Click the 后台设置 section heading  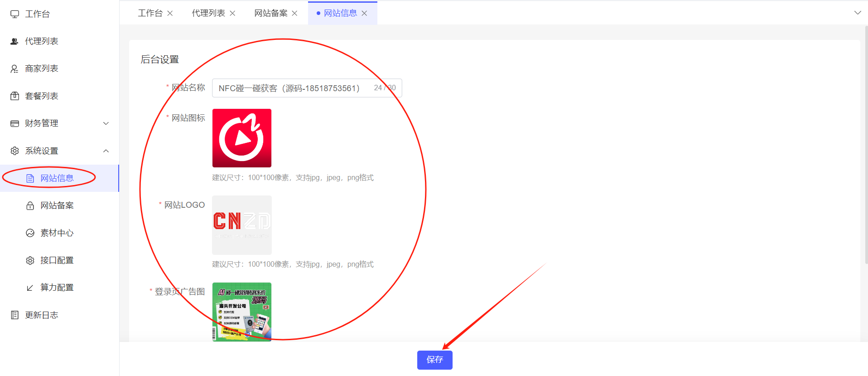(159, 59)
